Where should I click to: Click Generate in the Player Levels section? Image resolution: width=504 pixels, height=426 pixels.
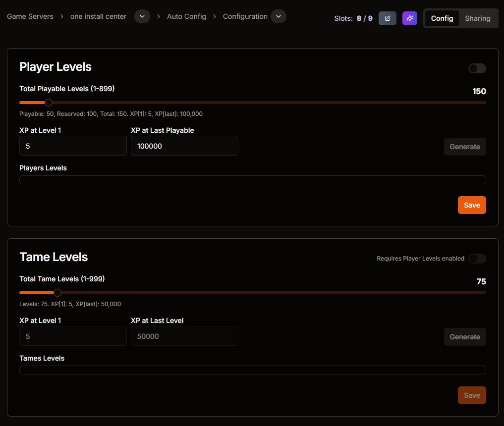(465, 147)
